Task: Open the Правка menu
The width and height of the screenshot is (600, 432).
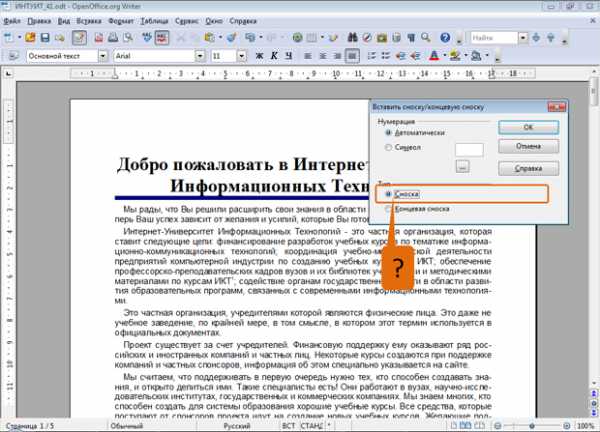Action: 39,21
